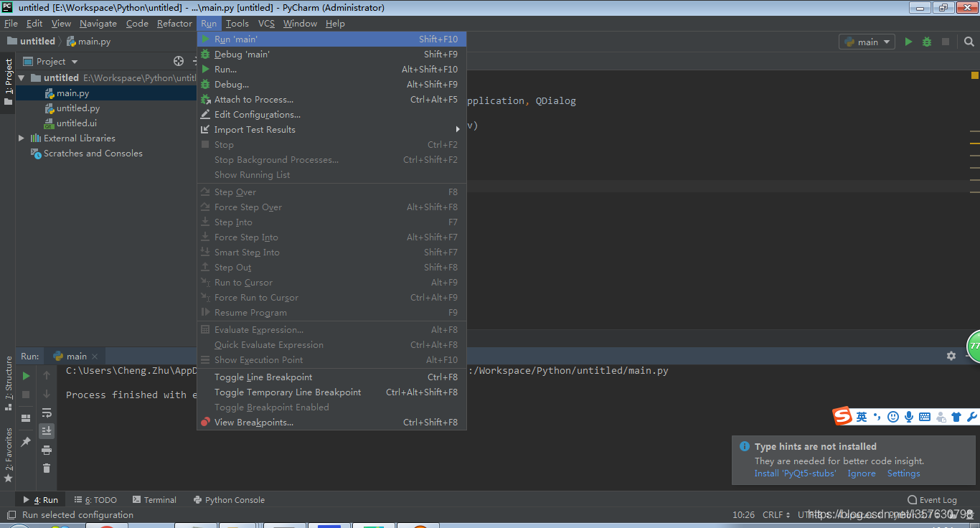This screenshot has height=528, width=980.
Task: Click Restore Layout icon in Run panel
Action: coord(26,418)
